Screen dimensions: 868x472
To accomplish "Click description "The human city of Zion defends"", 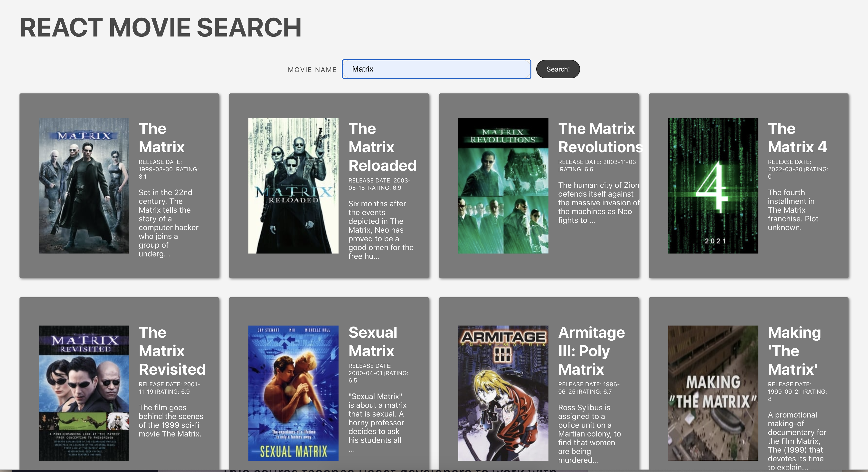I will [599, 203].
